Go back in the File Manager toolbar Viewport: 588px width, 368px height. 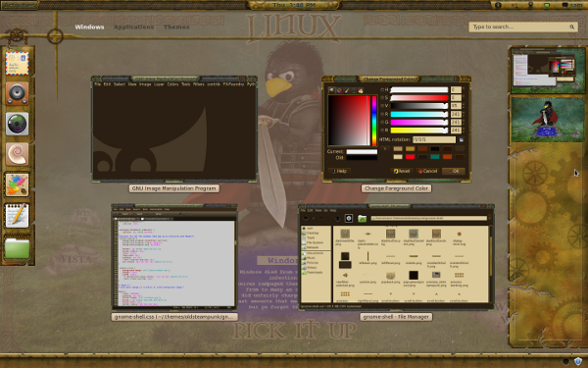tap(306, 218)
